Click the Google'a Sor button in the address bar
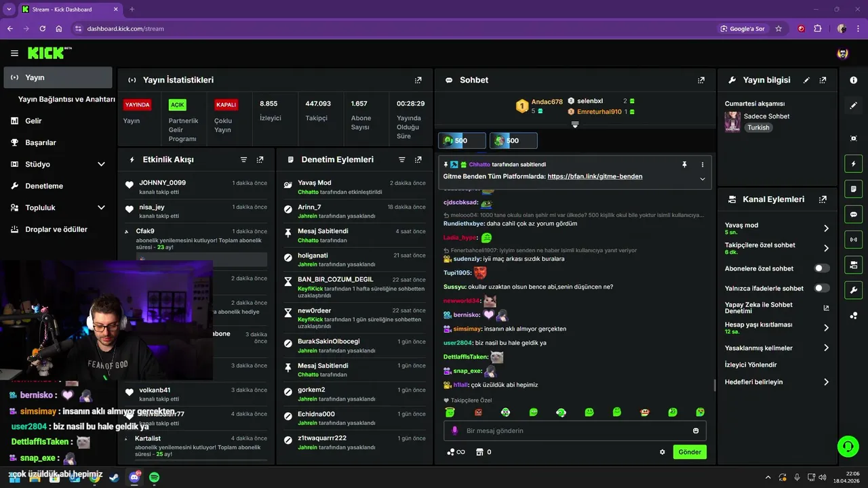868x488 pixels. 743,28
